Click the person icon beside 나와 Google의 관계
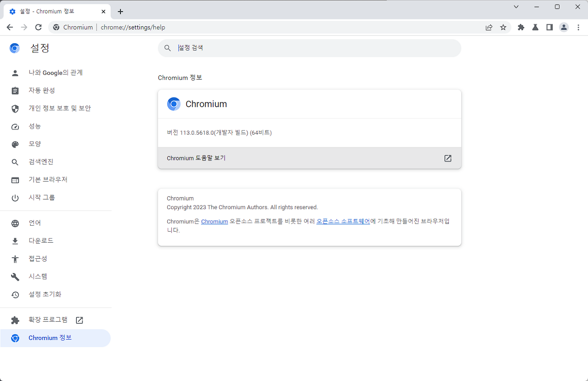Image resolution: width=588 pixels, height=381 pixels. [x=15, y=73]
